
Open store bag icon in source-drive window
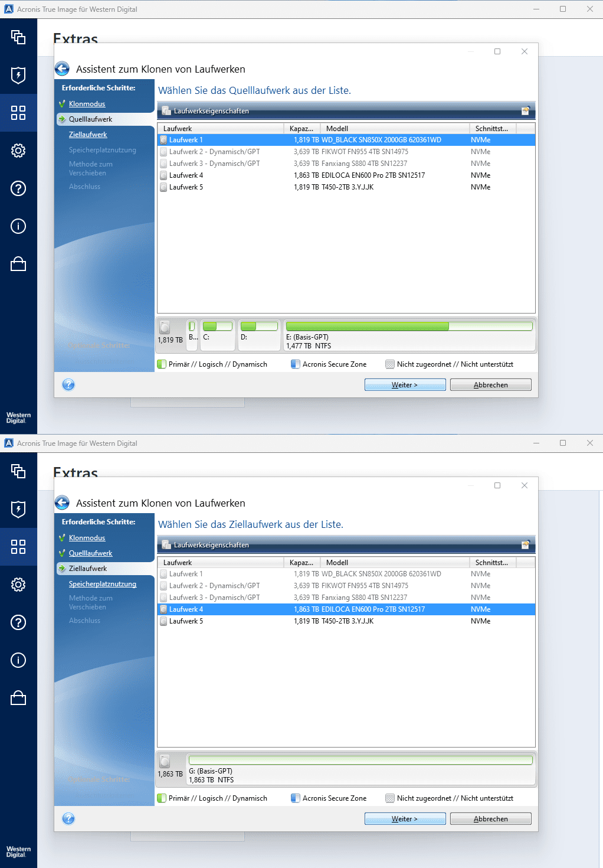point(18,264)
